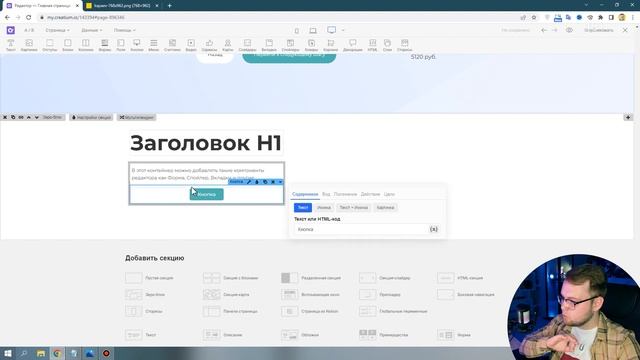Screen dimensions: 640x360
Task: Select the Видео tool in the toolbar
Action: pyautogui.click(x=191, y=45)
